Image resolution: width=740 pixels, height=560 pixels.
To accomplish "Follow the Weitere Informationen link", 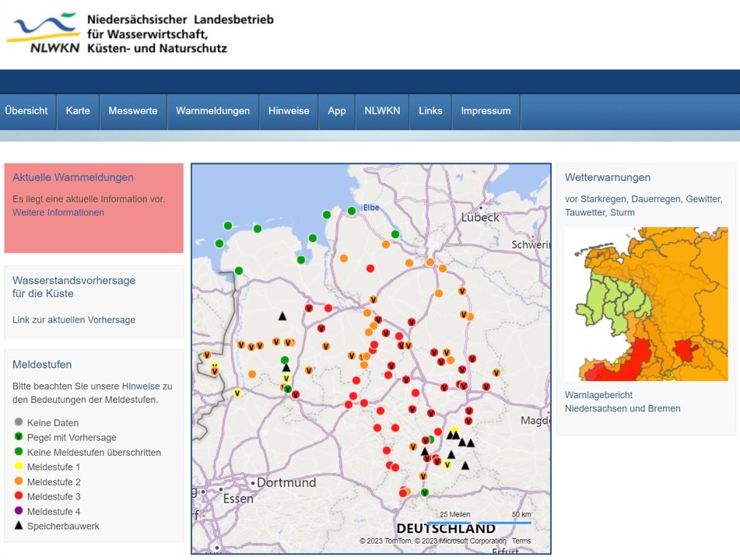I will click(x=58, y=212).
